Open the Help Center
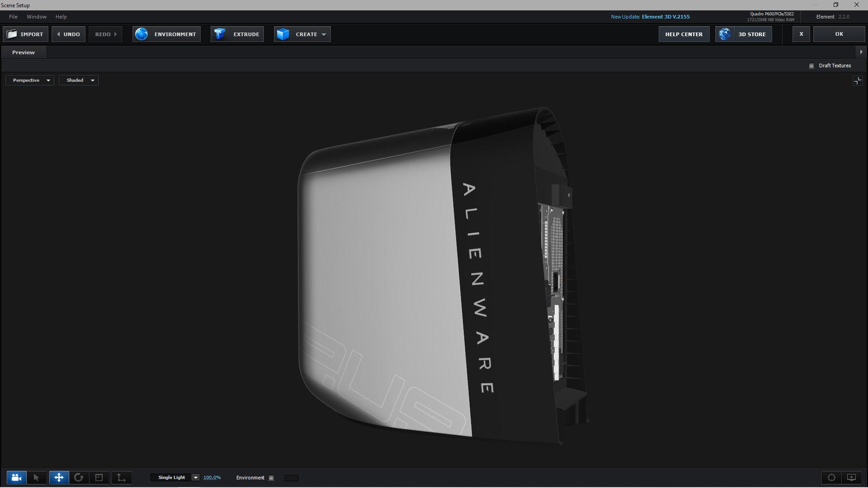 pyautogui.click(x=684, y=34)
